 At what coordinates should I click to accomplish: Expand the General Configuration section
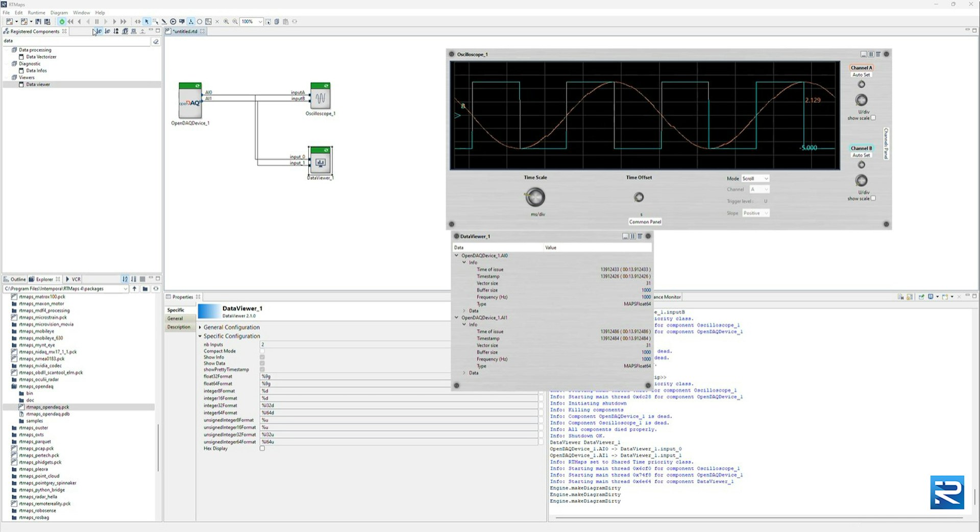tap(200, 327)
